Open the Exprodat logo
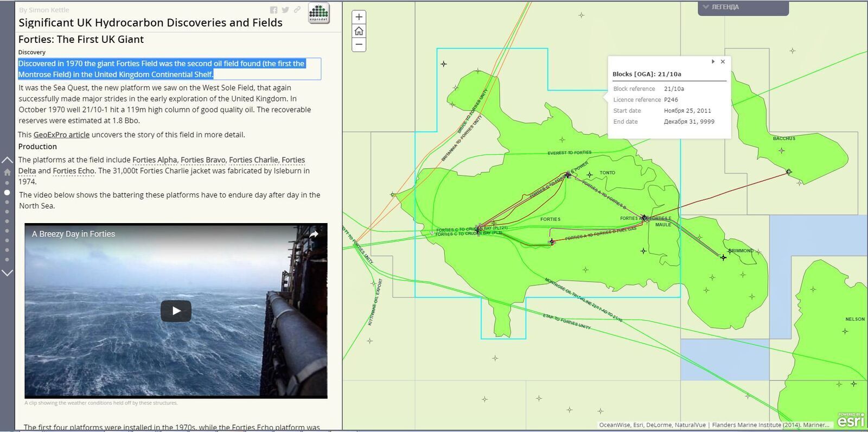The width and height of the screenshot is (868, 432). pyautogui.click(x=319, y=13)
